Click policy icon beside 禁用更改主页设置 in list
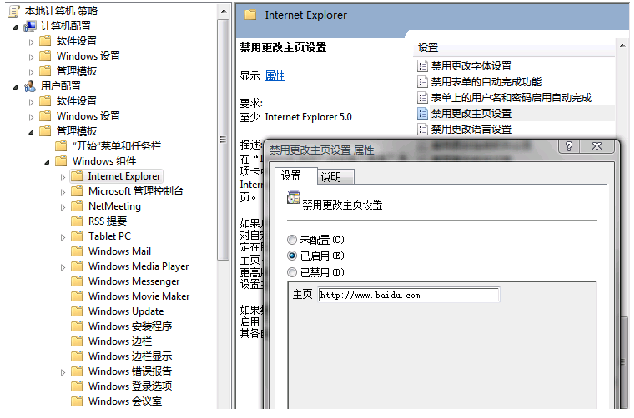This screenshot has width=634, height=418. pos(422,113)
